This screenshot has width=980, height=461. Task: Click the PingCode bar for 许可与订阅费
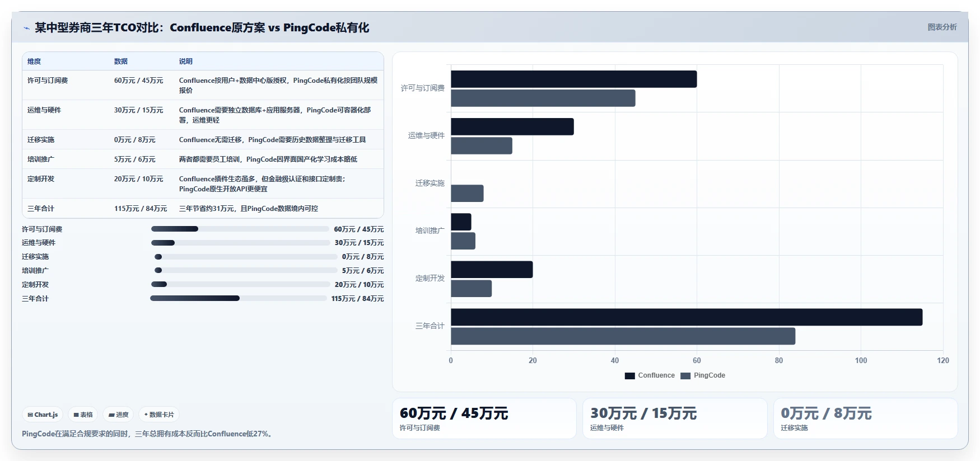point(543,98)
